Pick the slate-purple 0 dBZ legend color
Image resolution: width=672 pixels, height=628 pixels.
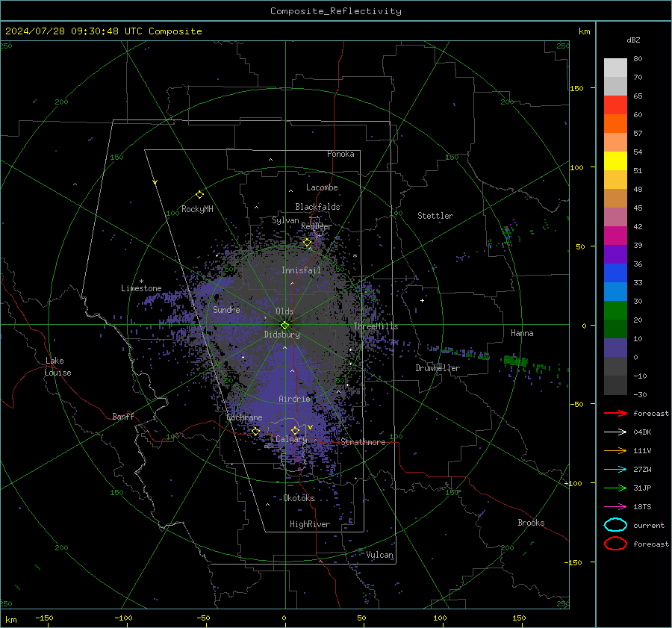point(615,347)
